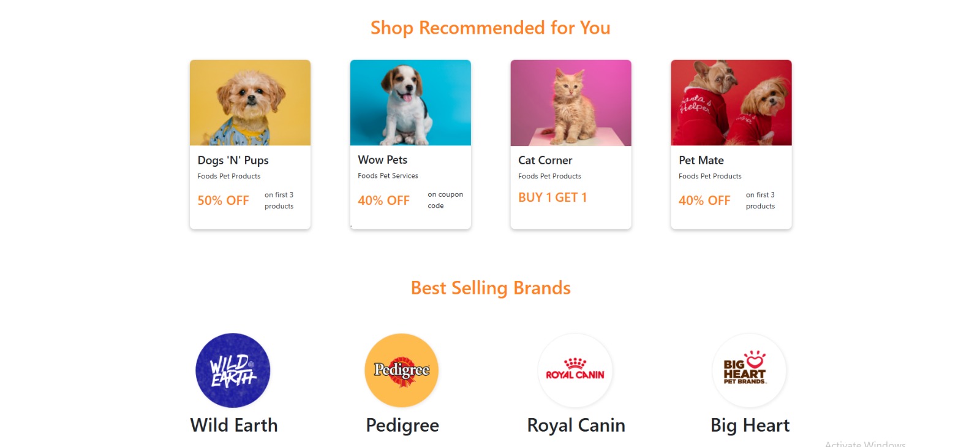The width and height of the screenshot is (980, 447).
Task: Open the Wow Pets beagle puppy photo
Action: 410,102
